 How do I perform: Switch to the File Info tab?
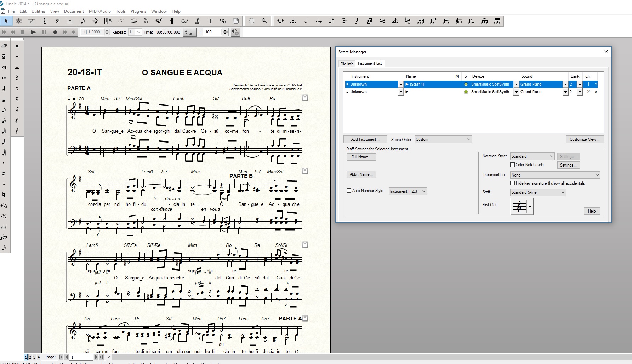tap(347, 64)
